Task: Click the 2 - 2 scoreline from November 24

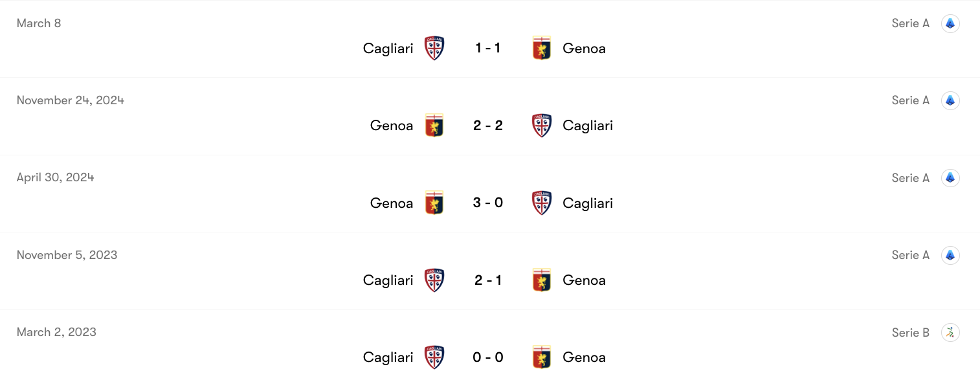Action: click(x=487, y=125)
